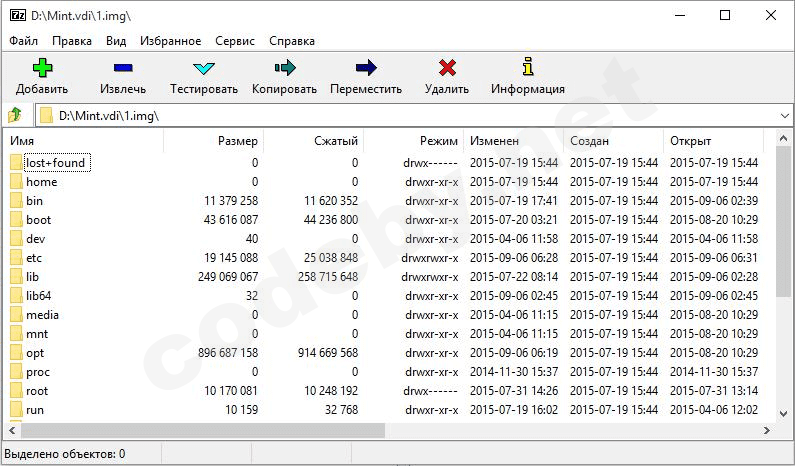Screen dimensions: 795x466
Task: Sort list by Изменен column header
Action: coord(495,141)
